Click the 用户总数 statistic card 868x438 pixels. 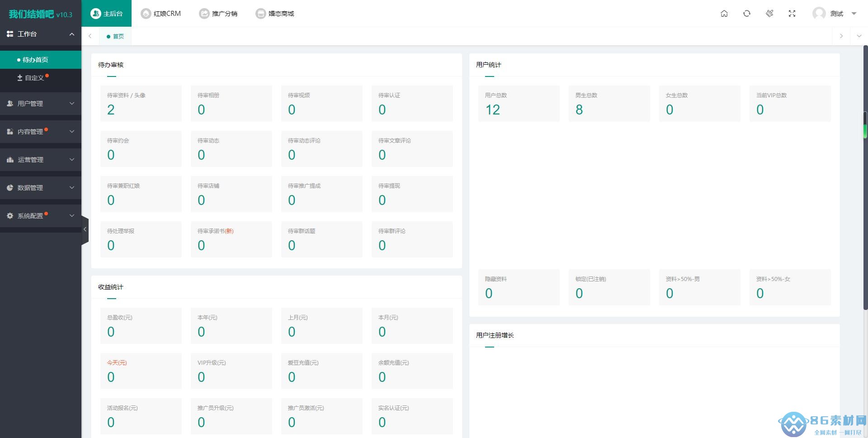519,104
